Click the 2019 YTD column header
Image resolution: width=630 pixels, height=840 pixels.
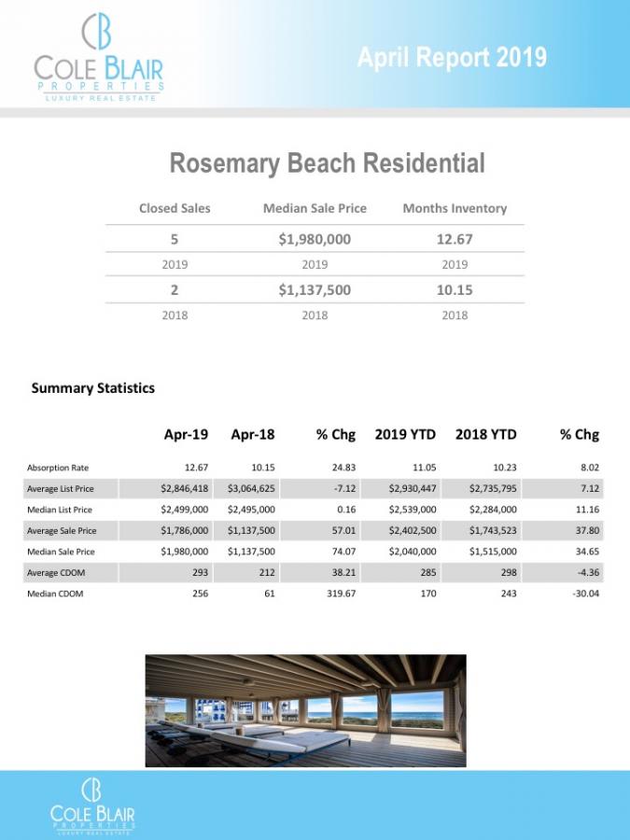coord(405,434)
